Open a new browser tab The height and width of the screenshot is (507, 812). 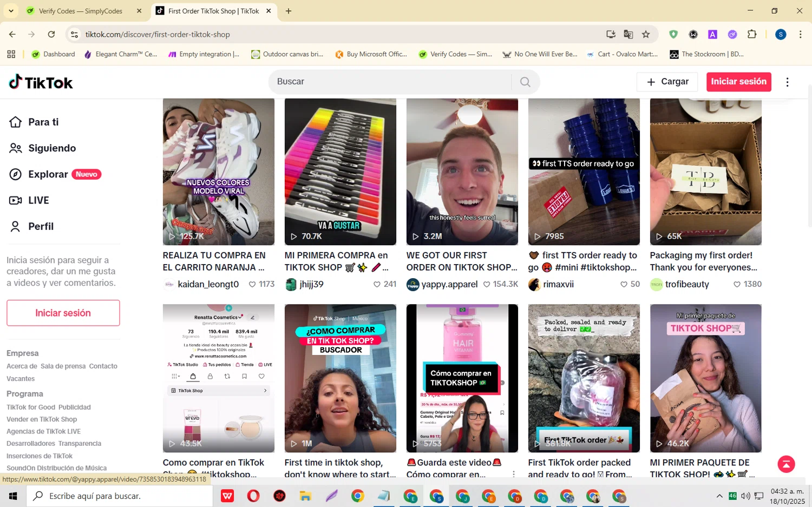(289, 11)
